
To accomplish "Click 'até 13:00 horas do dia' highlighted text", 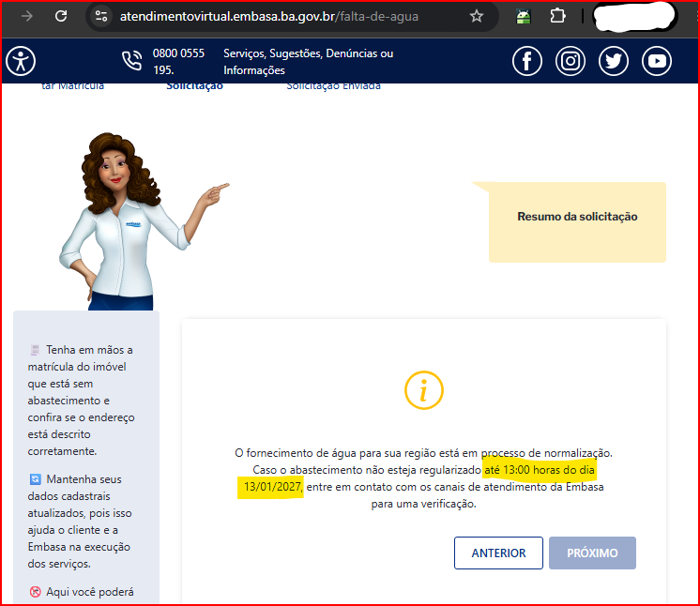I will click(x=540, y=470).
